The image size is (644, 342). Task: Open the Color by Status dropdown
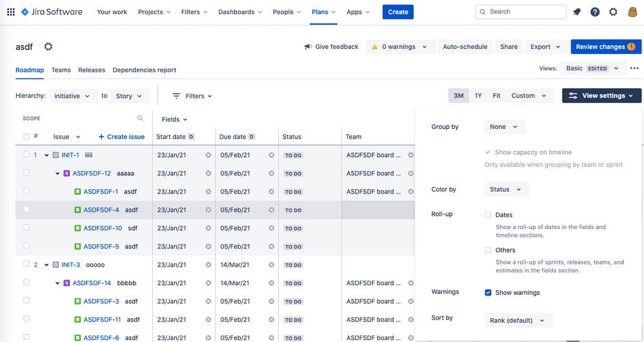506,190
